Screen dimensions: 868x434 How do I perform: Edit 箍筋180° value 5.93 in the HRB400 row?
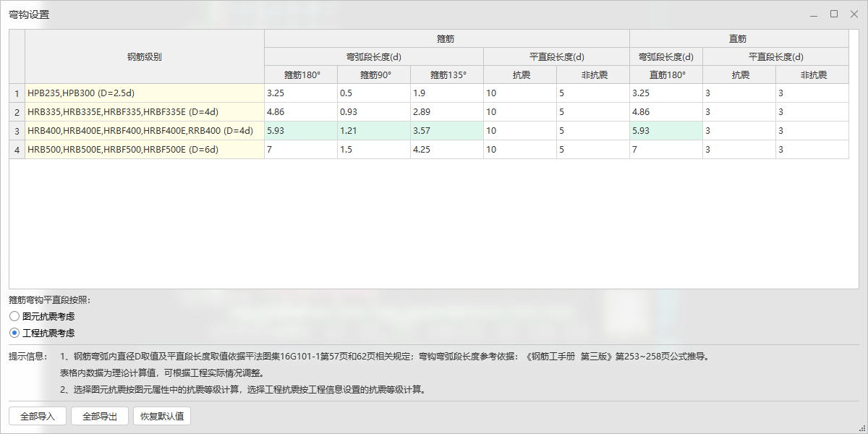(x=301, y=131)
